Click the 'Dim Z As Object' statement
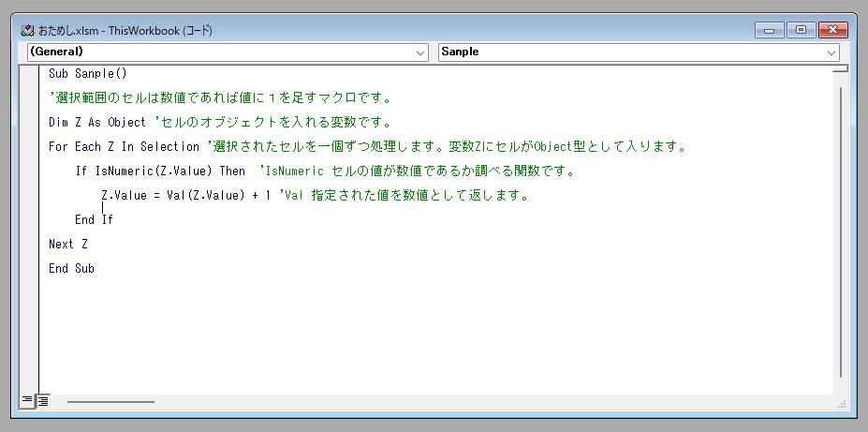 [97, 122]
